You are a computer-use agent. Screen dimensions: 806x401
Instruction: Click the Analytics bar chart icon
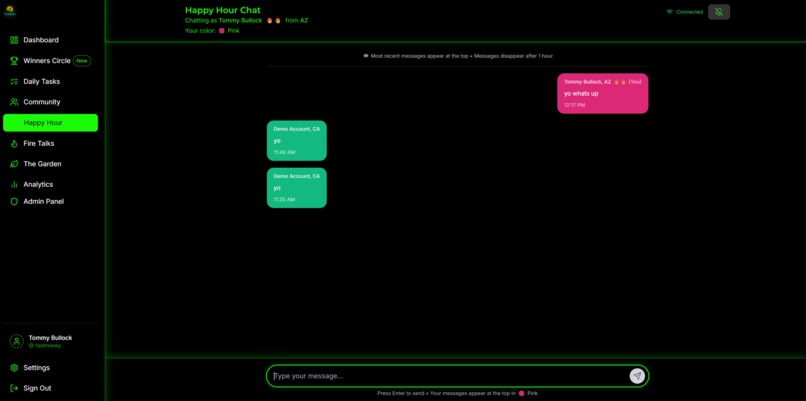click(x=14, y=184)
